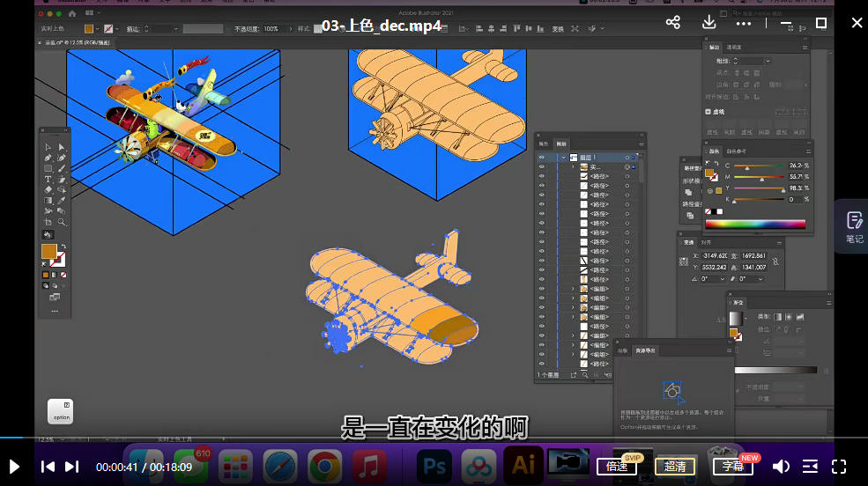Image resolution: width=868 pixels, height=486 pixels.
Task: Open the 超清 video quality menu
Action: pyautogui.click(x=675, y=467)
